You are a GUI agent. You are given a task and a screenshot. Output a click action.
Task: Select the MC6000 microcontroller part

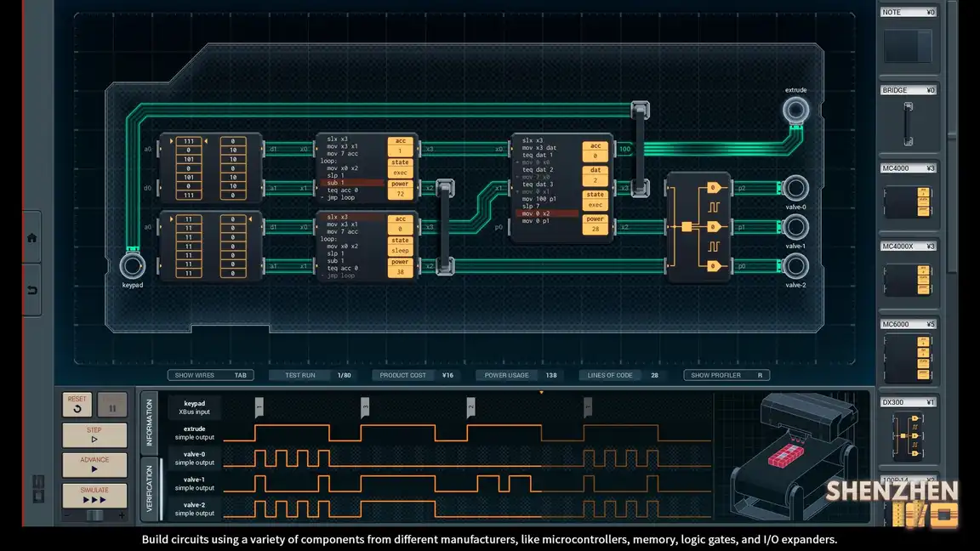[909, 353]
